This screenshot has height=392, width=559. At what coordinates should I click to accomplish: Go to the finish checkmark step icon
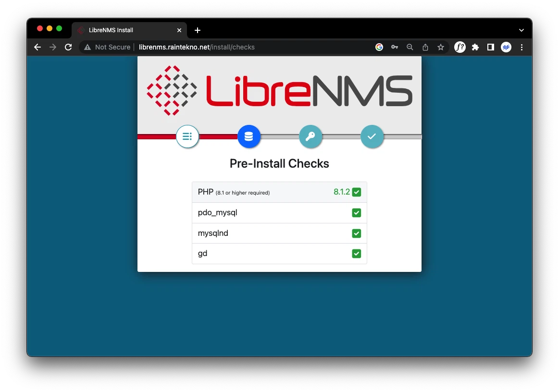(372, 136)
